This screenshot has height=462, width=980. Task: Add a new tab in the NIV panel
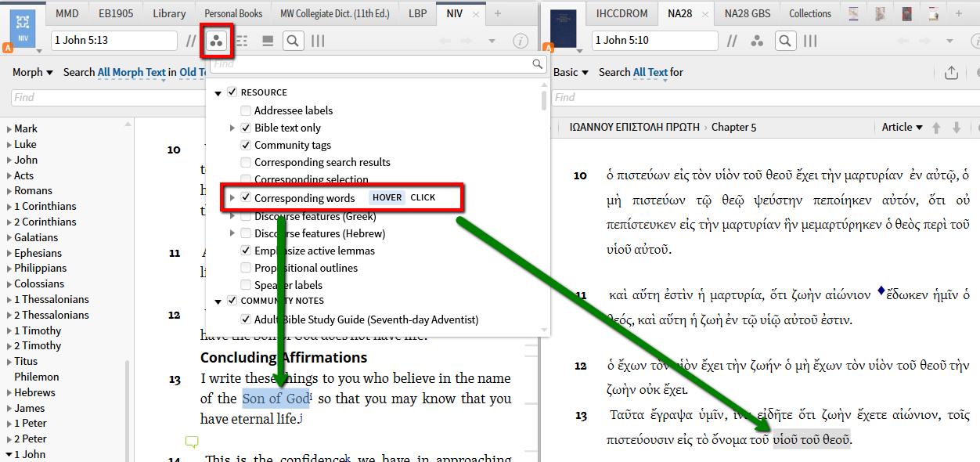pyautogui.click(x=498, y=13)
